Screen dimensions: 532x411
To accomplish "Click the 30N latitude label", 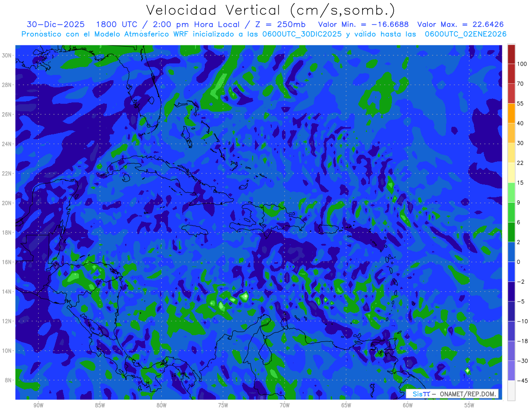I will click(7, 55).
